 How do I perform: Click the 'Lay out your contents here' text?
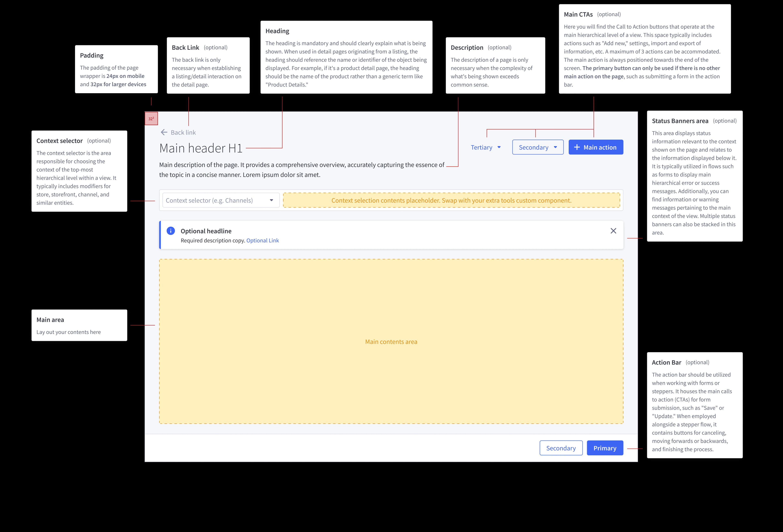(x=69, y=332)
